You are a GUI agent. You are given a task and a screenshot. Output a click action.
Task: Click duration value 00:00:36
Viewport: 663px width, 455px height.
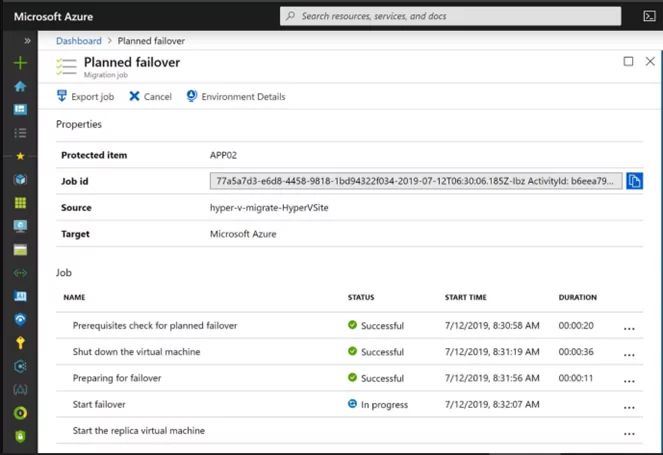[576, 352]
